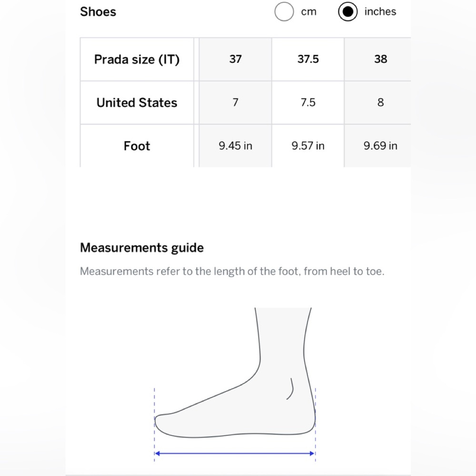Select Prada size 38 cell
Screen dimensions: 476x476
pos(380,59)
